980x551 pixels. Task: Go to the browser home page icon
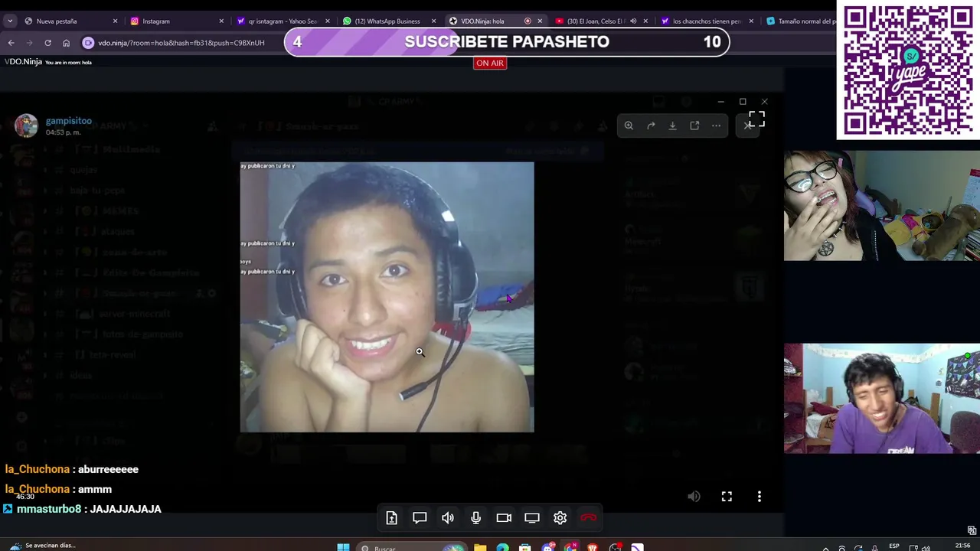tap(66, 43)
